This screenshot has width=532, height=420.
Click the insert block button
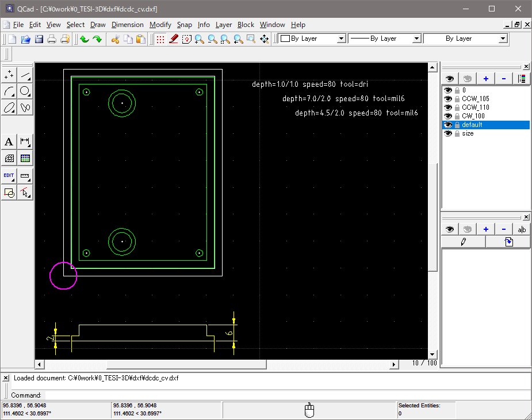[x=509, y=242]
